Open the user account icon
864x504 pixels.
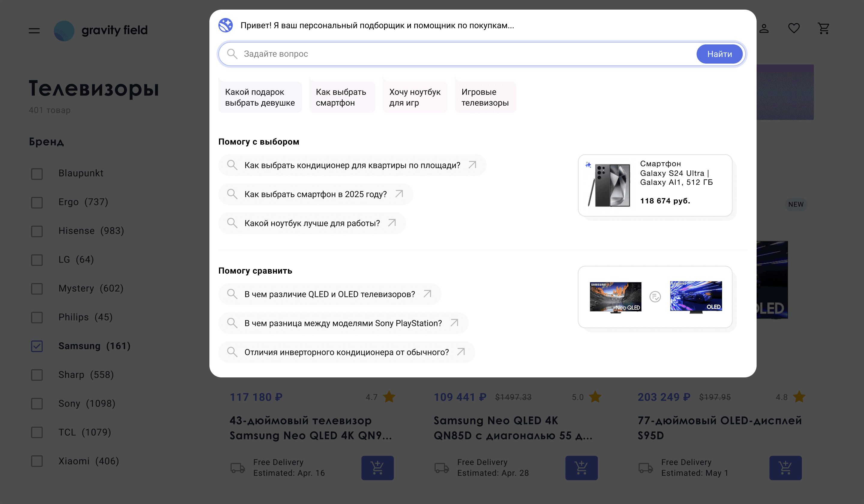[x=764, y=29]
